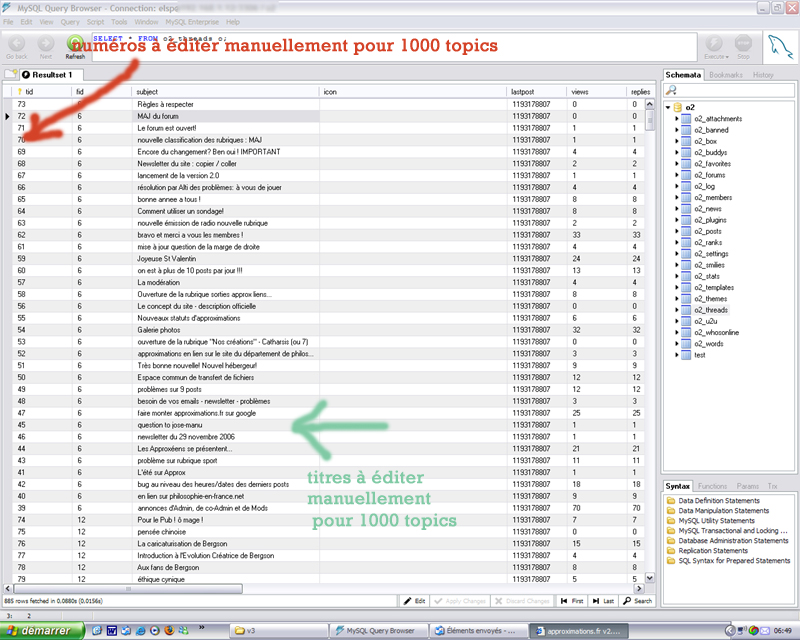Click Discard Changes button
800x640 pixels.
(522, 601)
